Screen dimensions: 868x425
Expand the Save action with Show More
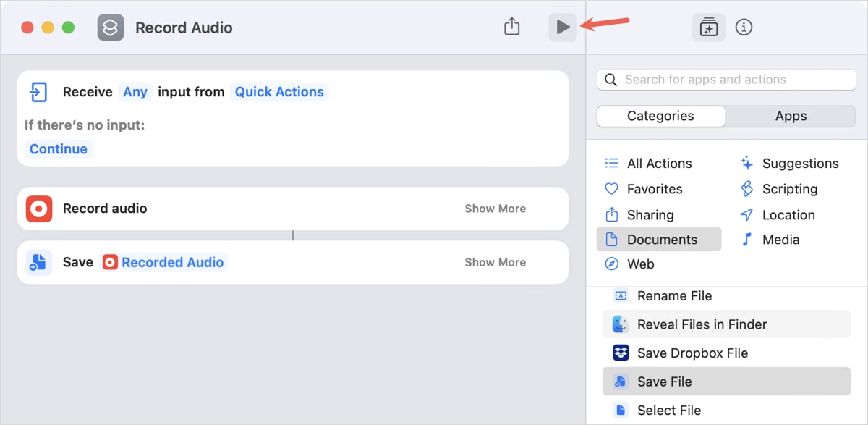coord(495,262)
